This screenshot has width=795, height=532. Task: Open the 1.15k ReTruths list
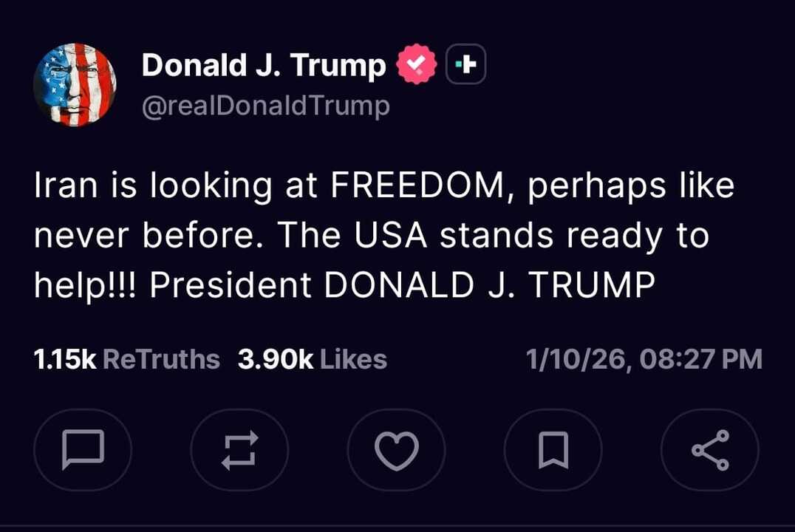[126, 359]
